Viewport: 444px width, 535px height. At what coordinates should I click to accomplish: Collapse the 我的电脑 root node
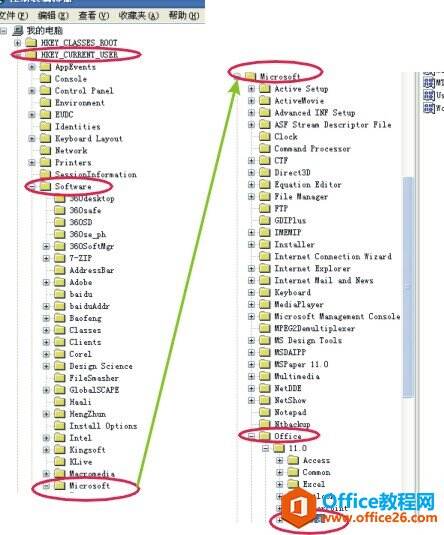point(3,31)
